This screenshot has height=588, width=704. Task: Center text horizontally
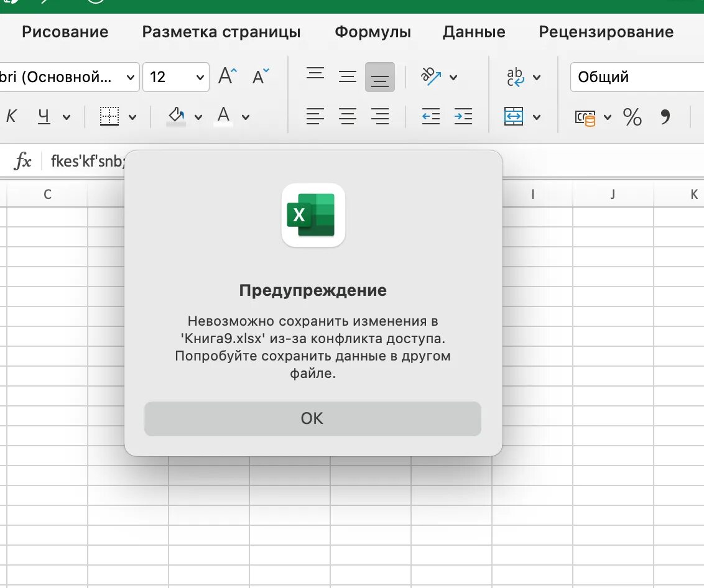pyautogui.click(x=348, y=116)
